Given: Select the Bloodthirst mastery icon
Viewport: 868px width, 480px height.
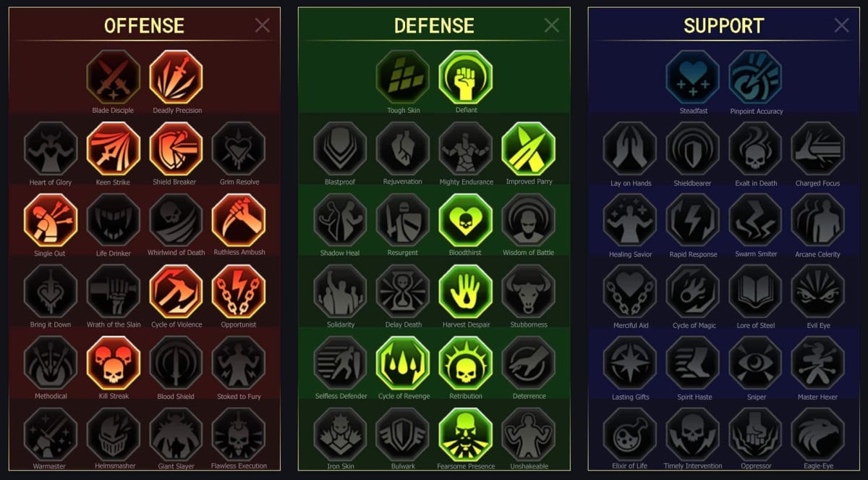Looking at the screenshot, I should (466, 219).
